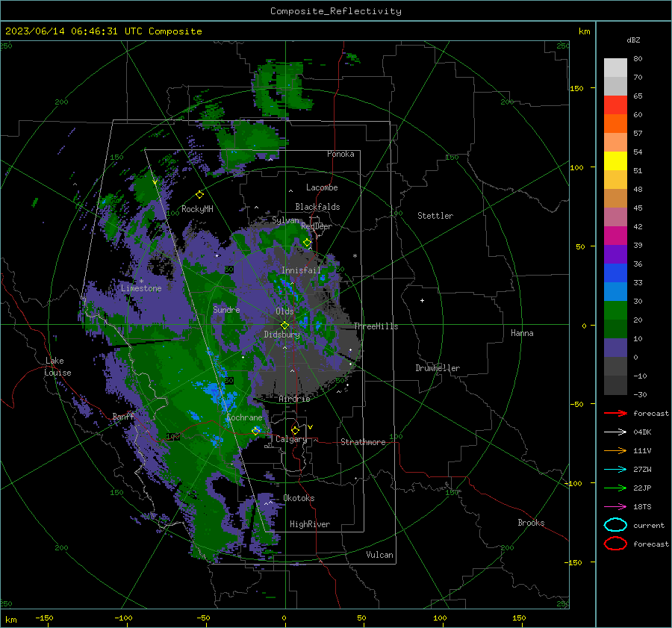Click the Lacombe city label
Image resolution: width=672 pixels, height=628 pixels.
(322, 187)
